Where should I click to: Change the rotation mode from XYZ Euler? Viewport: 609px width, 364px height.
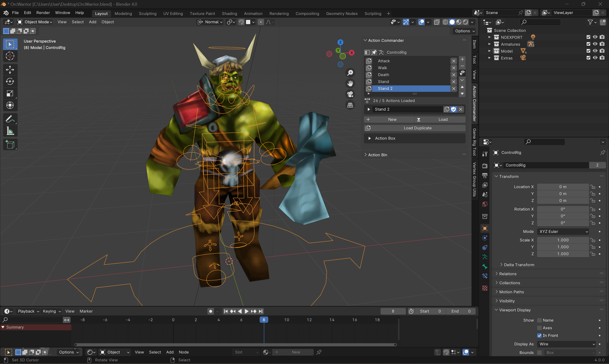pyautogui.click(x=563, y=231)
